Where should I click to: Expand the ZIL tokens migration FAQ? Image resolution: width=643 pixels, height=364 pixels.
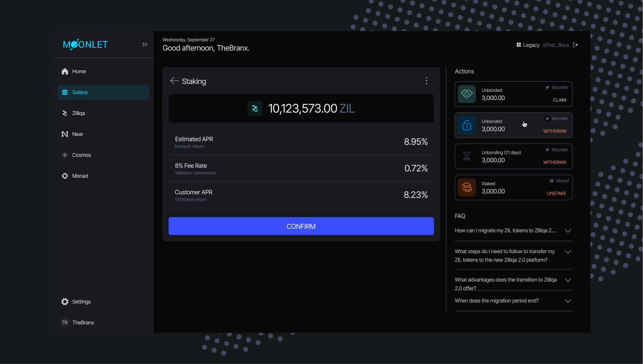568,231
